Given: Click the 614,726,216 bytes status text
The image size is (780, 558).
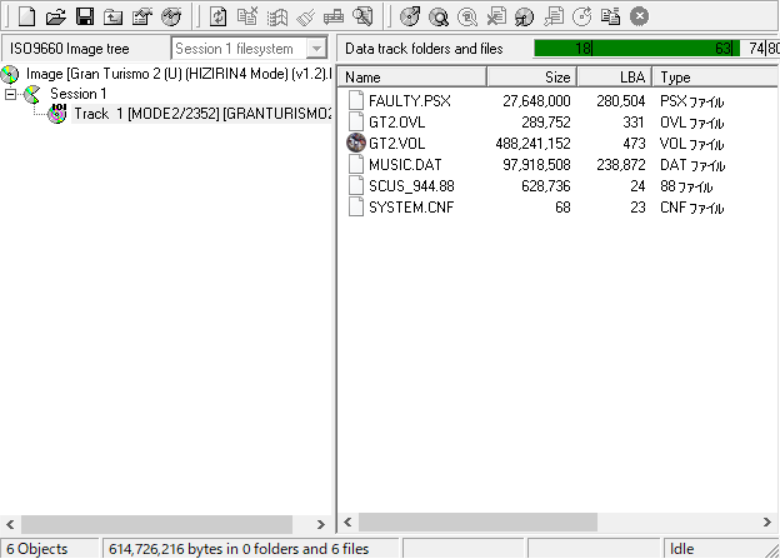Looking at the screenshot, I should coord(239,549).
